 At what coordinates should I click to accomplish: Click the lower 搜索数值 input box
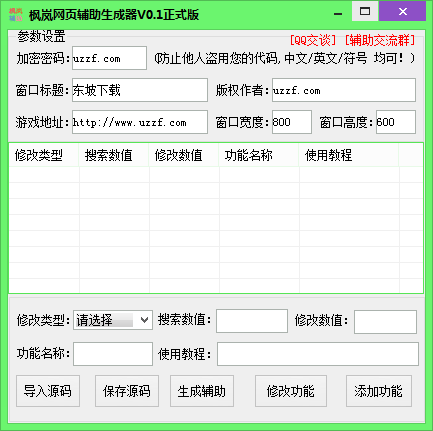252,321
